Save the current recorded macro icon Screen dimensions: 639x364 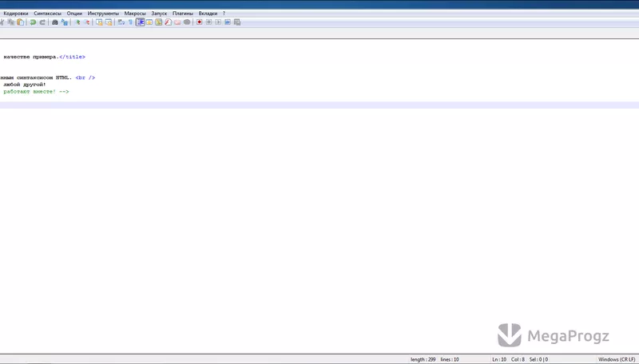[x=237, y=22]
